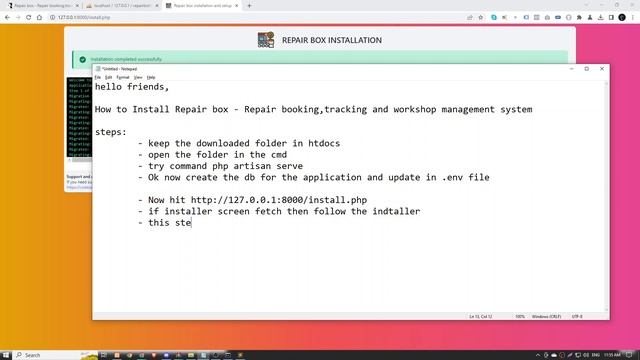Click the 'if installer screen fetch' line
The image size is (640, 360).
click(279, 211)
